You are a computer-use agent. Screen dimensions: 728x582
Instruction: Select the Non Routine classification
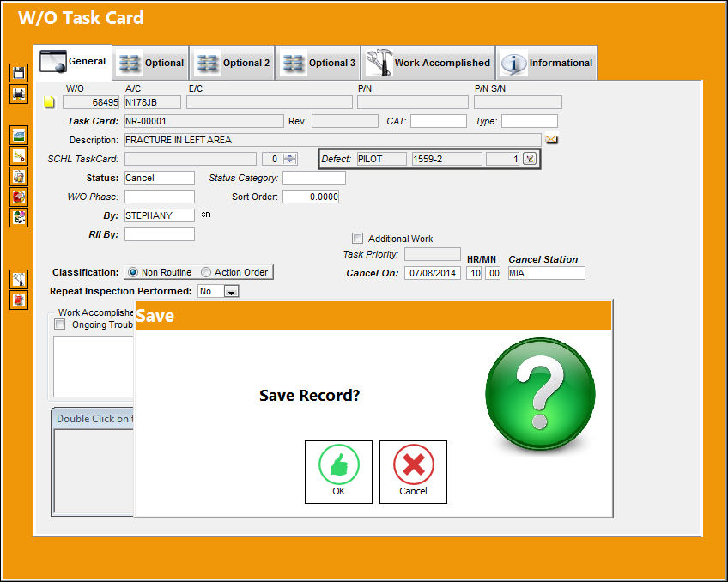[133, 272]
